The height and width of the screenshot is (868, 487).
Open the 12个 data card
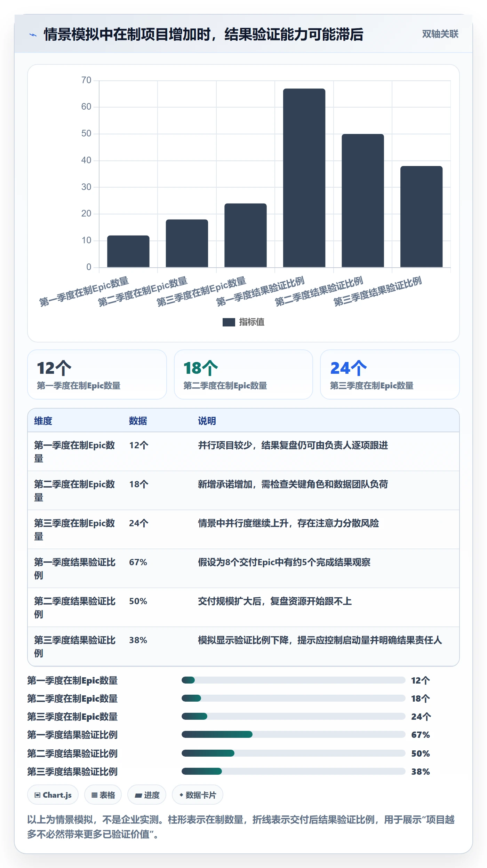point(97,374)
